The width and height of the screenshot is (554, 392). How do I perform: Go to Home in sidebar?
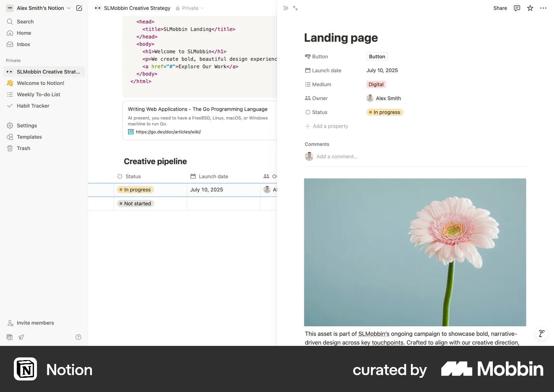tap(44, 33)
